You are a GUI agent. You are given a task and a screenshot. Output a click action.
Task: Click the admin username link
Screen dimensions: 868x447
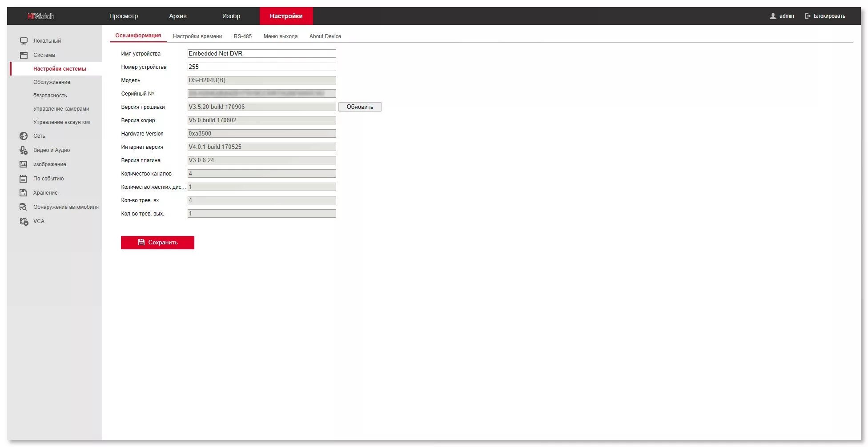787,16
